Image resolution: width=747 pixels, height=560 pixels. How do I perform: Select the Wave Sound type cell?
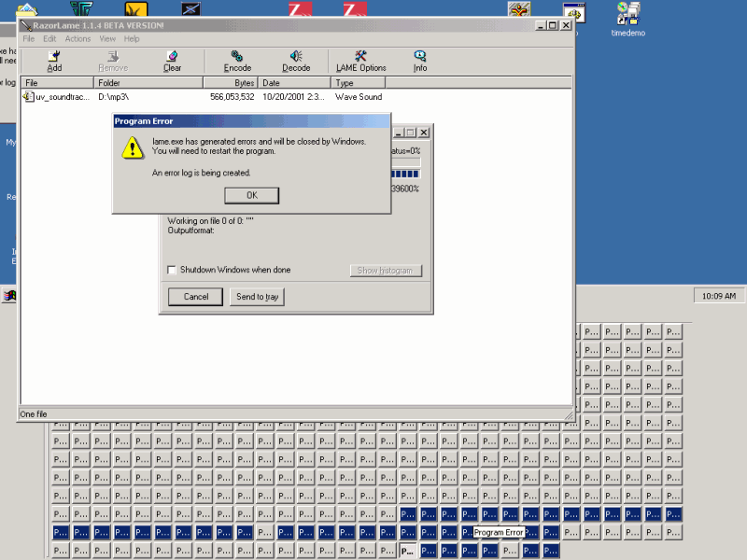click(359, 97)
